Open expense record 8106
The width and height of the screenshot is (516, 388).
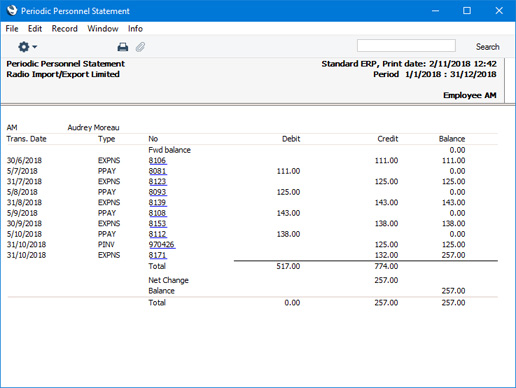(x=157, y=161)
